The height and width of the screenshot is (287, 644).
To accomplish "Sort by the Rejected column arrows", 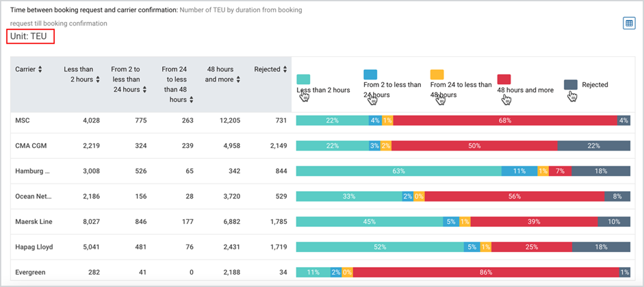I will pos(285,70).
